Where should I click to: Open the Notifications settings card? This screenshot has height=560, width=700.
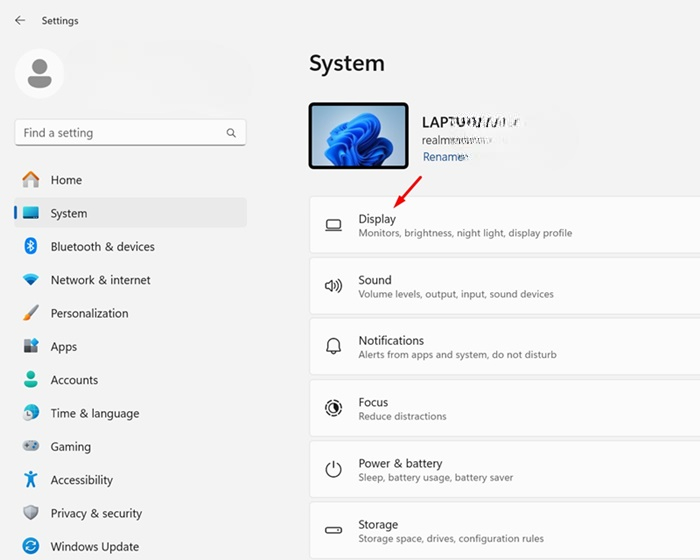505,347
